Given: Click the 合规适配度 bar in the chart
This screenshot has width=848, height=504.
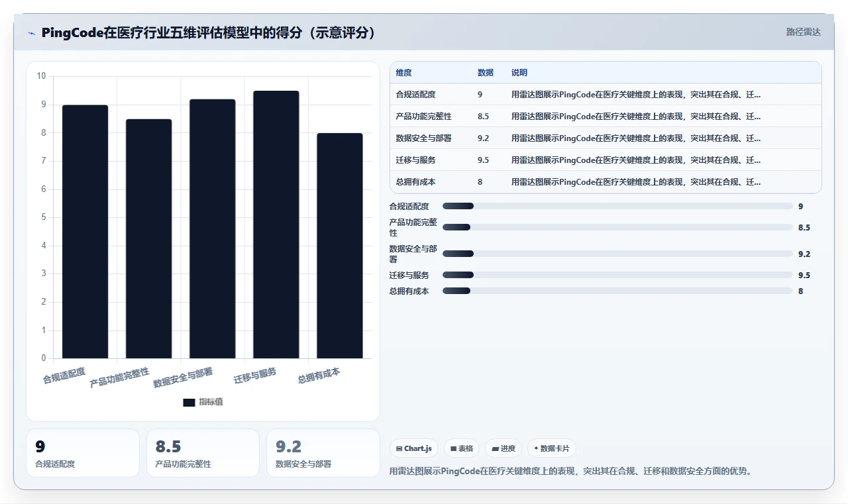Looking at the screenshot, I should tap(85, 232).
